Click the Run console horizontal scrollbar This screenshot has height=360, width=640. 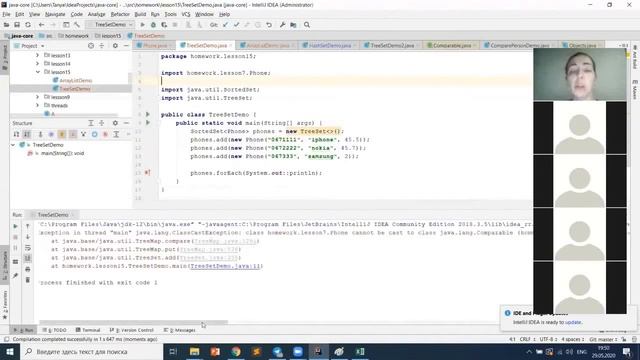pos(133,322)
